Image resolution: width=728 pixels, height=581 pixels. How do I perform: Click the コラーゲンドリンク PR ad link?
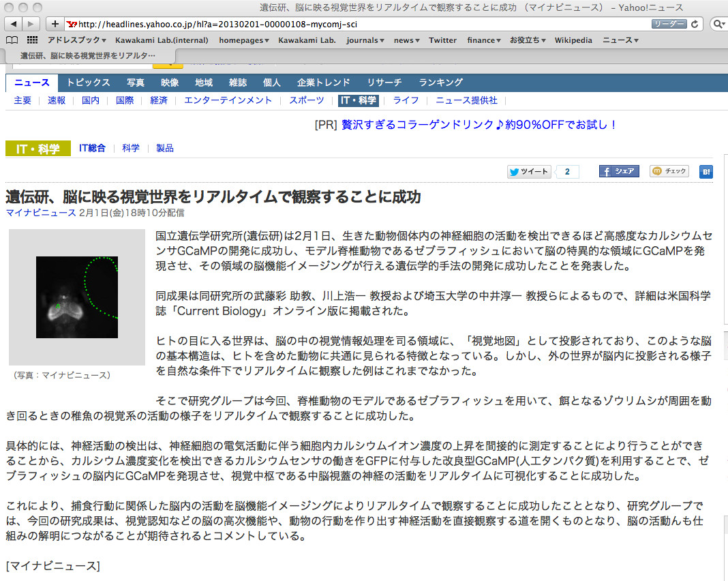coord(479,125)
